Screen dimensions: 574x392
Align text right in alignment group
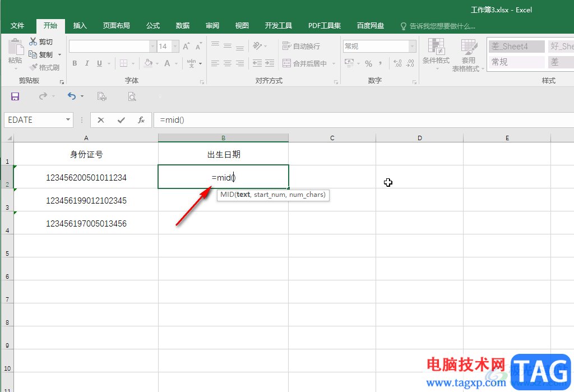tap(240, 63)
